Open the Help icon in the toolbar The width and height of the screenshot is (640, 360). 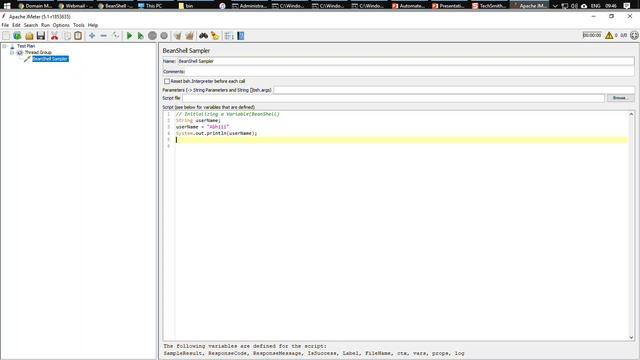click(x=240, y=36)
